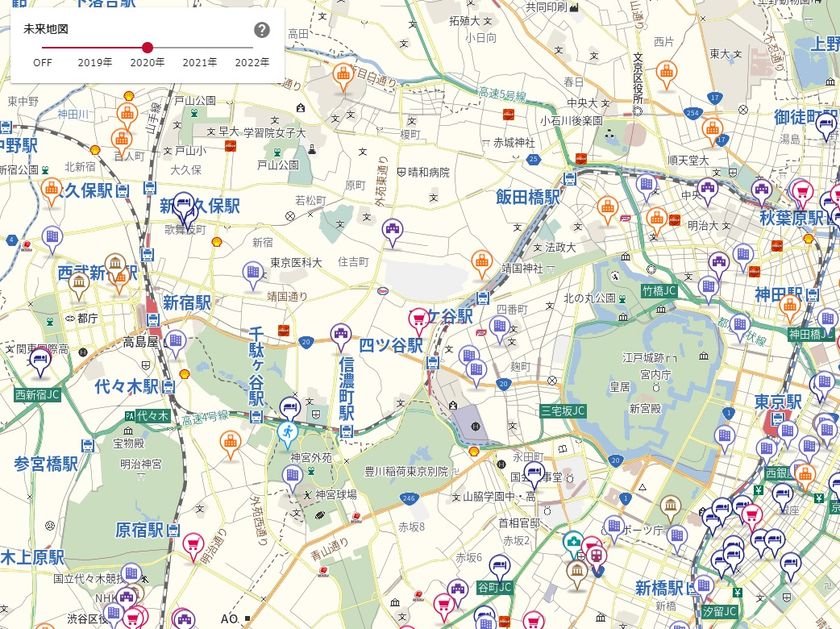Select the train station icon at 新宿駅
The image size is (840, 629).
point(153,319)
